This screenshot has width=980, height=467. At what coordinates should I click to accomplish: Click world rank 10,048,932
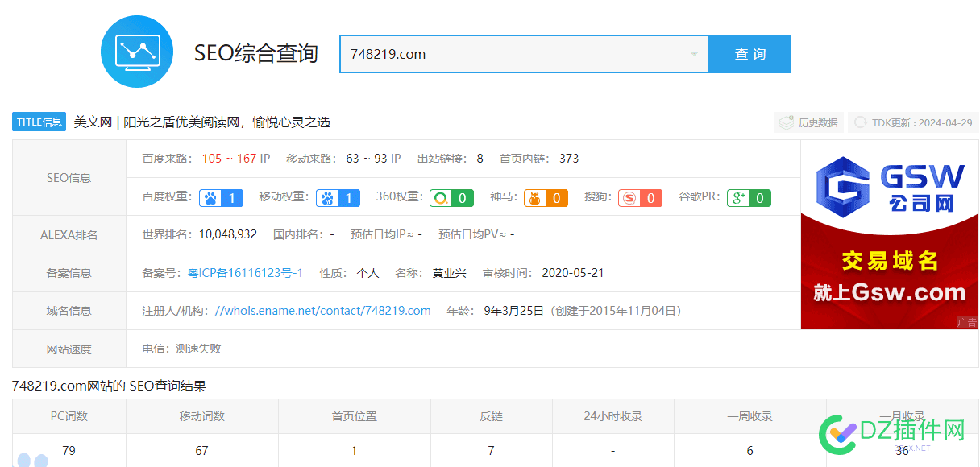click(x=228, y=234)
